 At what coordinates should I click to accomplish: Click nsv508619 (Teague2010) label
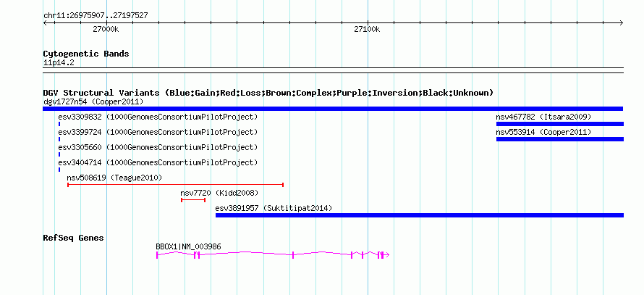pos(114,178)
